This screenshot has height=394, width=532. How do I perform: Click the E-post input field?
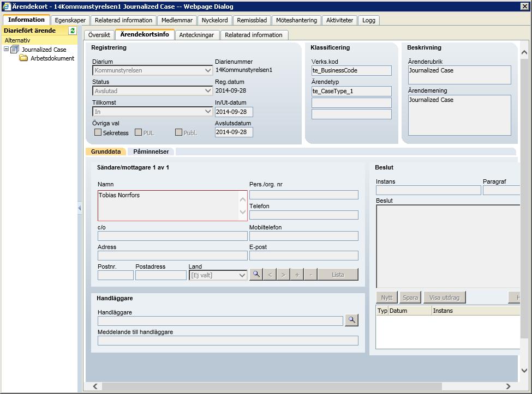304,256
